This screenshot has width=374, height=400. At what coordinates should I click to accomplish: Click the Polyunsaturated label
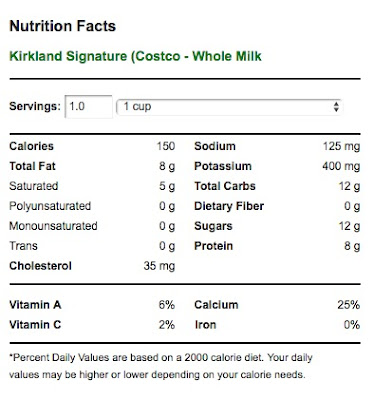(50, 206)
